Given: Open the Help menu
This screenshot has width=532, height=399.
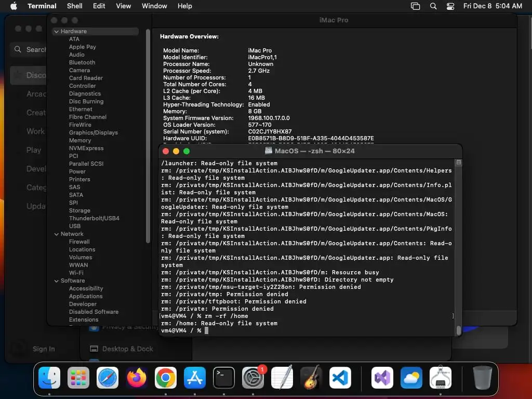Looking at the screenshot, I should (185, 6).
